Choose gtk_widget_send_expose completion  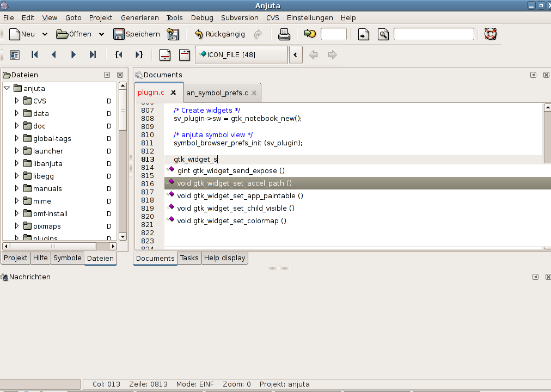click(x=358, y=171)
